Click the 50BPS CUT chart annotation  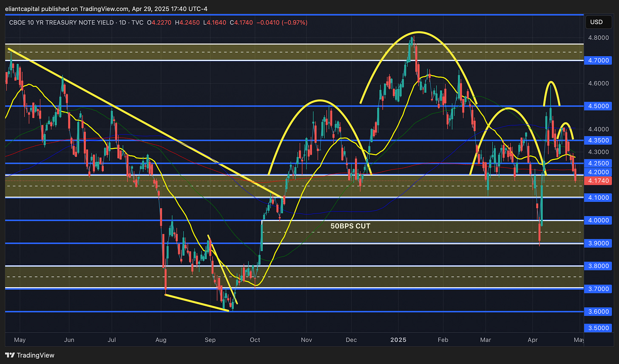click(x=350, y=226)
